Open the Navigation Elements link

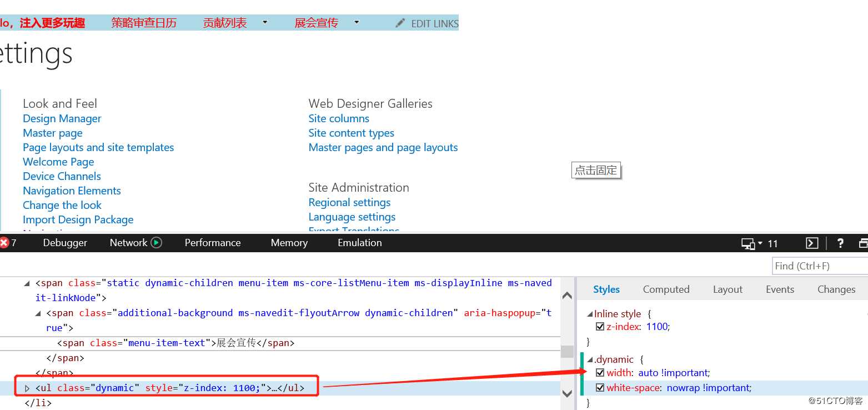tap(72, 191)
